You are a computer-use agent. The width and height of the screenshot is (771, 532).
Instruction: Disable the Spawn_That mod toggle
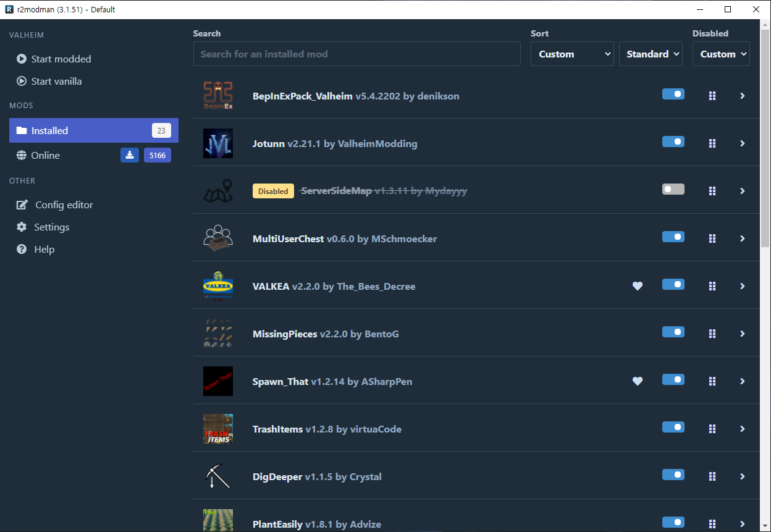[673, 379]
